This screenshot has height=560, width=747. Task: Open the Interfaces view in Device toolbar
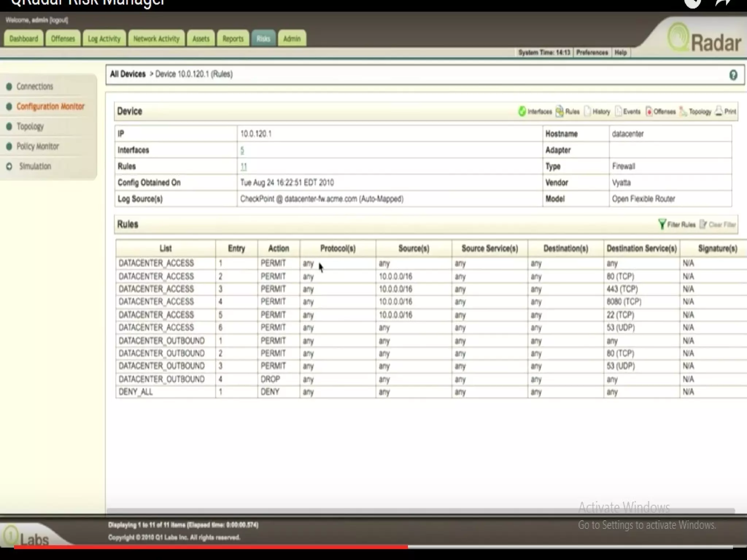point(535,112)
